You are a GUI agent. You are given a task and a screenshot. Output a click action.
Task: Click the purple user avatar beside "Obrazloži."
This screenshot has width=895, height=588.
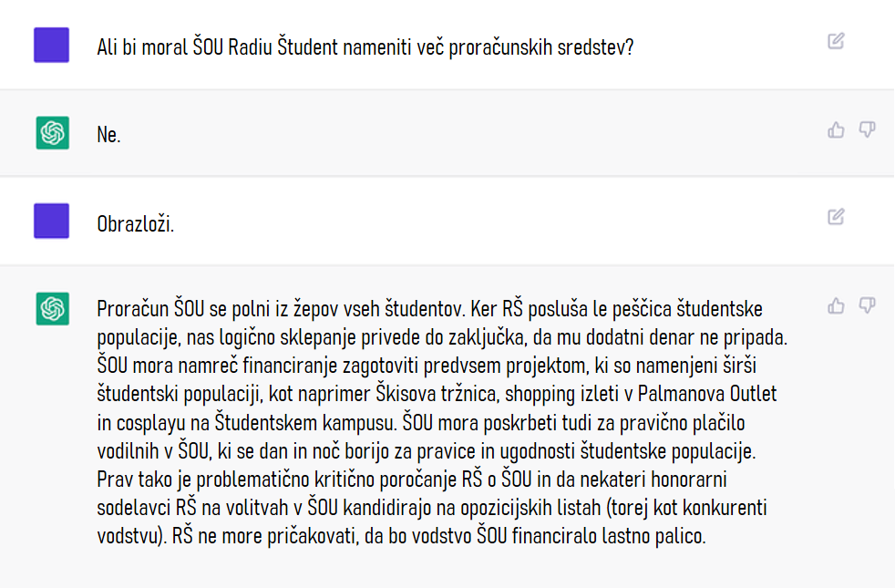tap(52, 221)
